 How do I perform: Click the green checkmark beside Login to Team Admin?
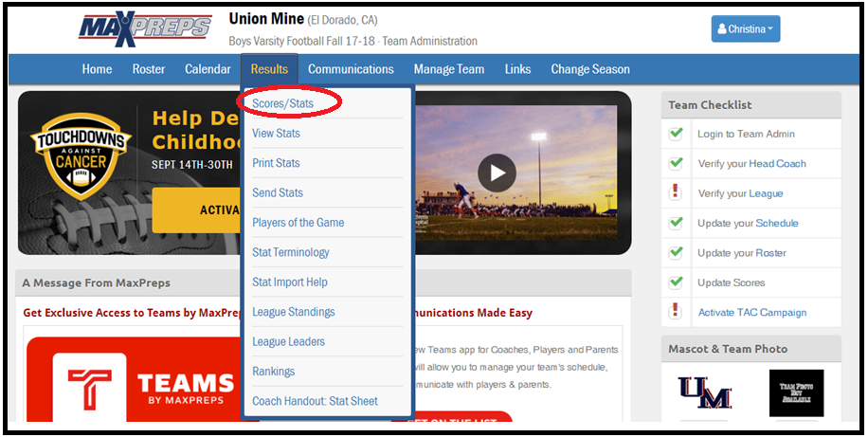click(676, 134)
